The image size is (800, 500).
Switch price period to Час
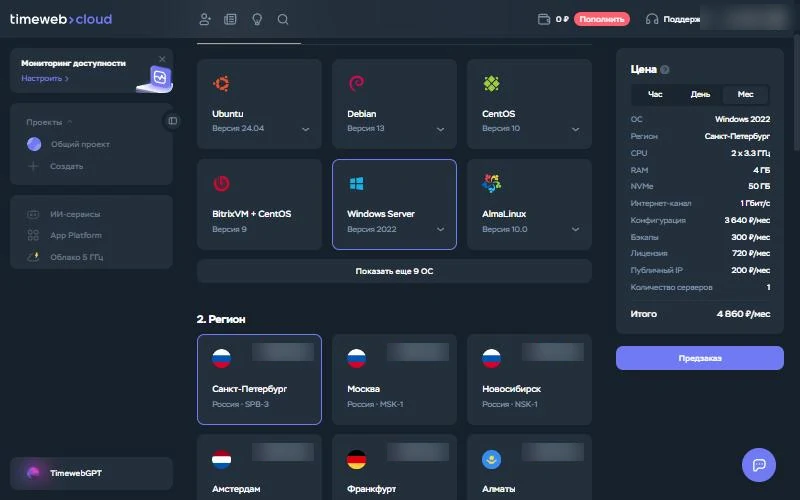[655, 94]
